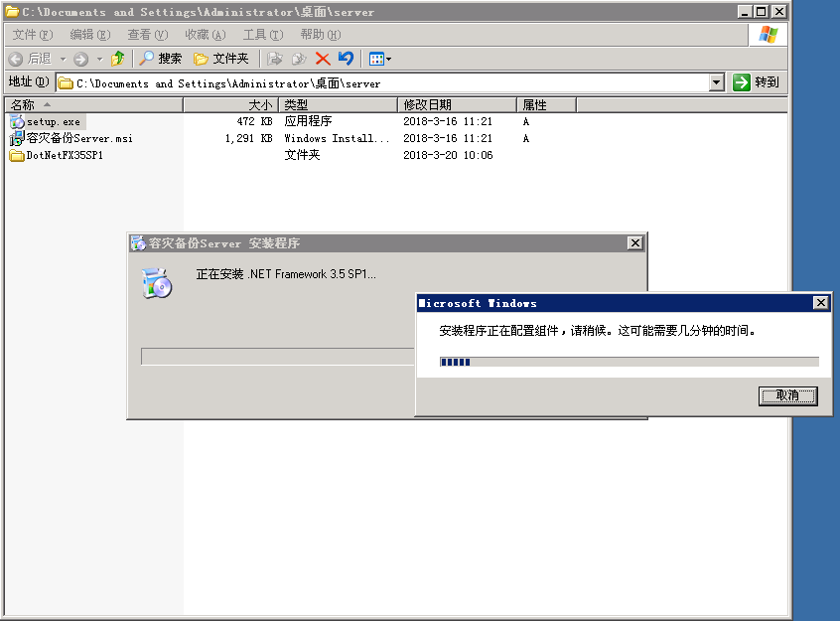Select the setup.exe file
840x621 pixels.
tap(53, 121)
